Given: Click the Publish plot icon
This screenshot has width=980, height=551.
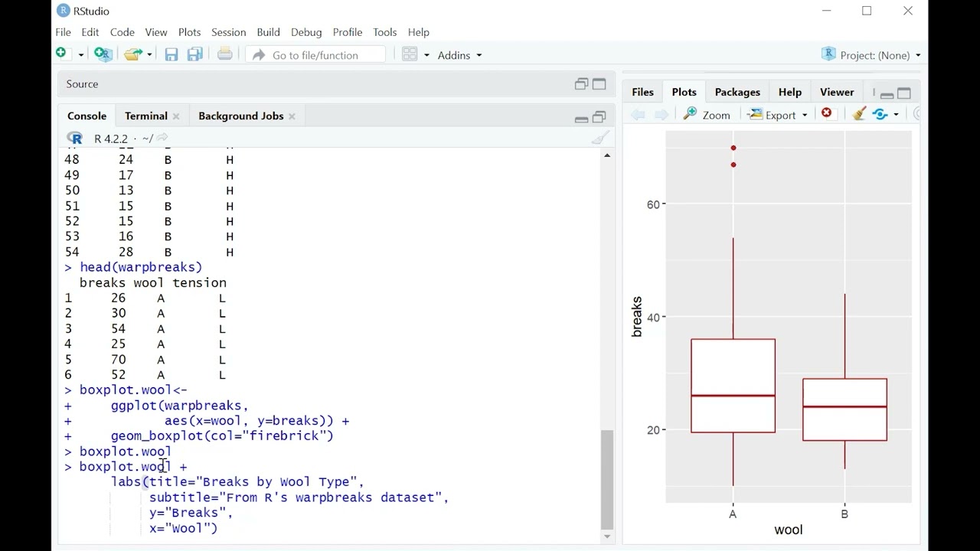Looking at the screenshot, I should [x=880, y=115].
